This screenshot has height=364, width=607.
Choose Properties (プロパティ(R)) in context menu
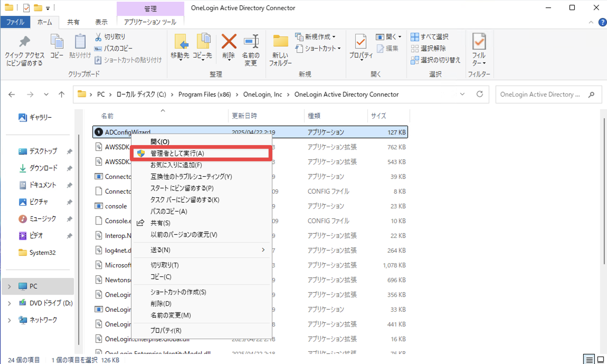click(201, 331)
